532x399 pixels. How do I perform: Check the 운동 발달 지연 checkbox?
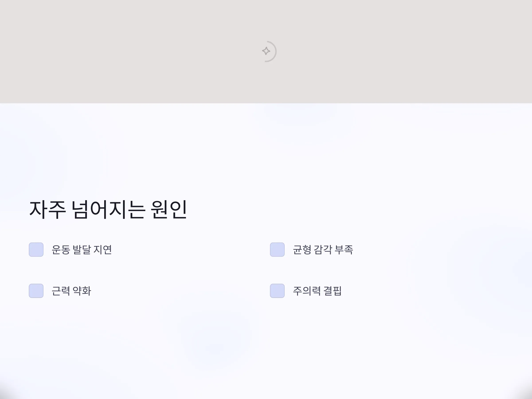pyautogui.click(x=36, y=250)
